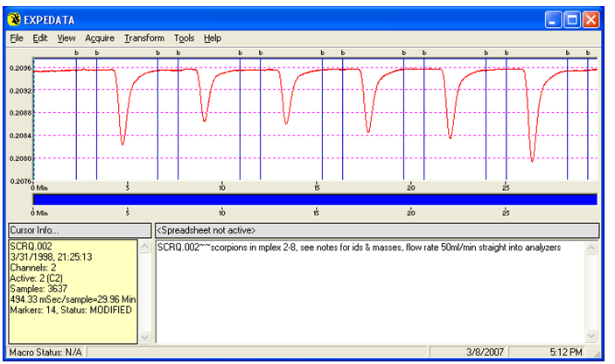Click down arrow of remarks text scrollbar
Viewport: 615px width, 364px height.
click(591, 335)
